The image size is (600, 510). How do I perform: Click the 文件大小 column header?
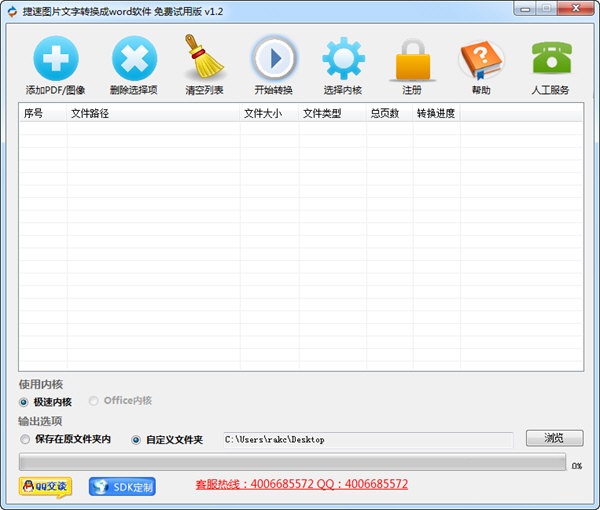coord(269,113)
